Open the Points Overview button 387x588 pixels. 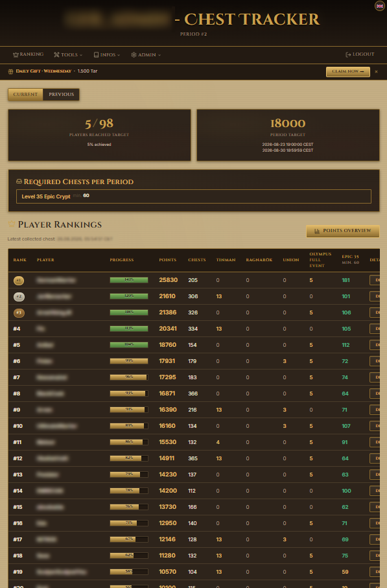point(343,231)
